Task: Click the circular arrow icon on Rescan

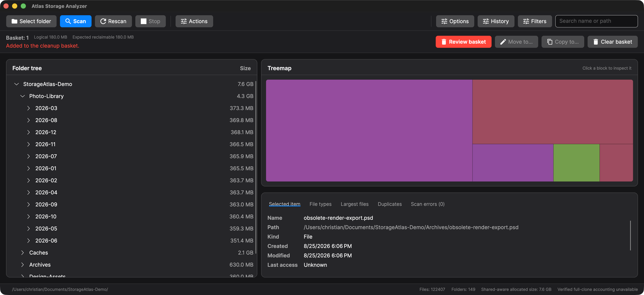Action: (x=103, y=21)
